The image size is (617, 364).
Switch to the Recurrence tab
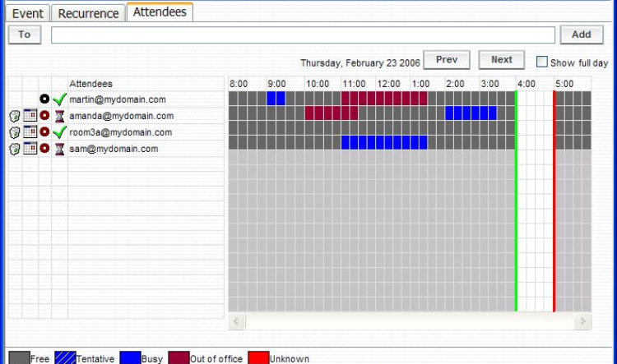coord(88,13)
